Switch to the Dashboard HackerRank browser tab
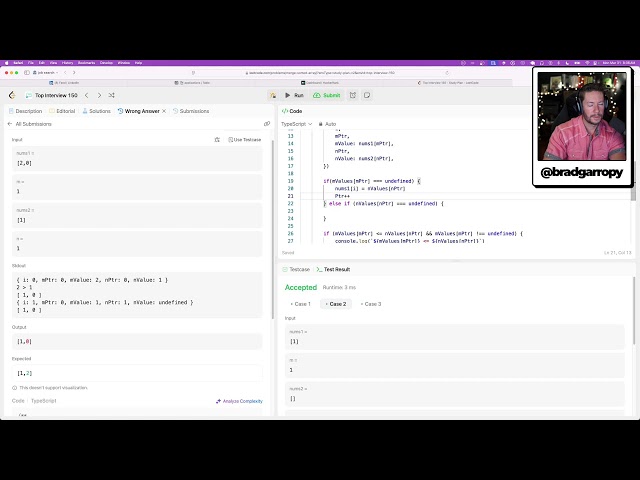Viewport: 640px width, 480px height. click(x=320, y=82)
